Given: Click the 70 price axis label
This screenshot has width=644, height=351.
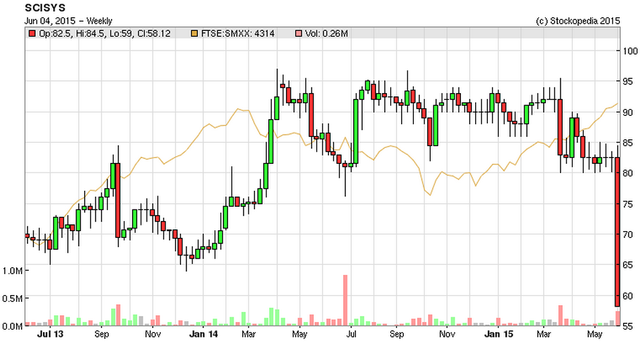Looking at the screenshot, I should pos(628,234).
